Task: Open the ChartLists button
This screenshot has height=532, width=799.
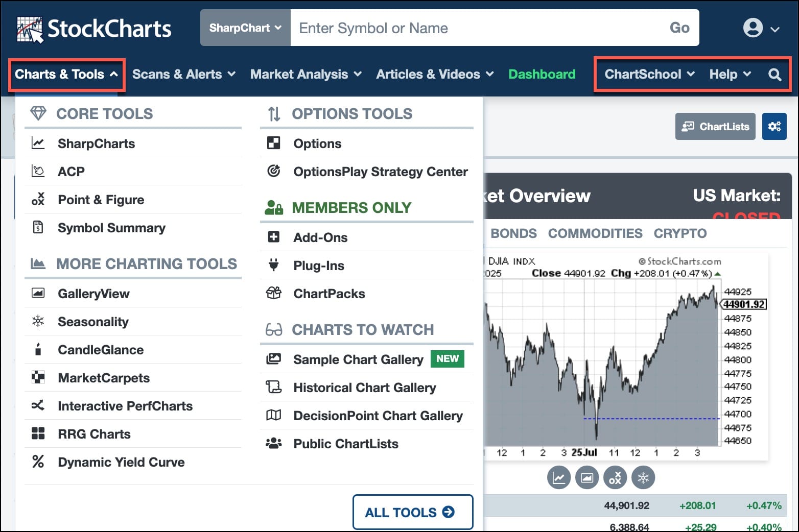Action: click(x=715, y=127)
